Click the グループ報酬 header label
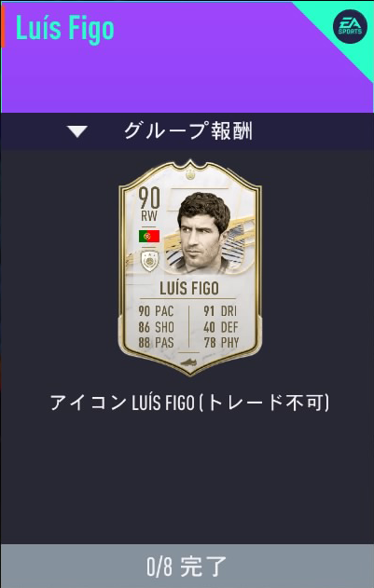Image resolution: width=374 pixels, height=588 pixels. [187, 131]
